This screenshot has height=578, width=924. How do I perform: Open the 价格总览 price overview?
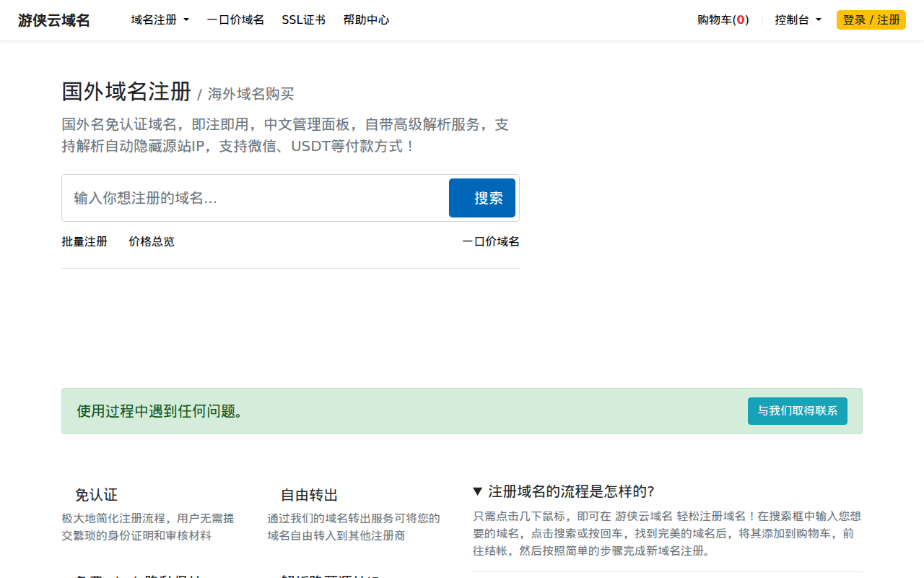click(151, 241)
